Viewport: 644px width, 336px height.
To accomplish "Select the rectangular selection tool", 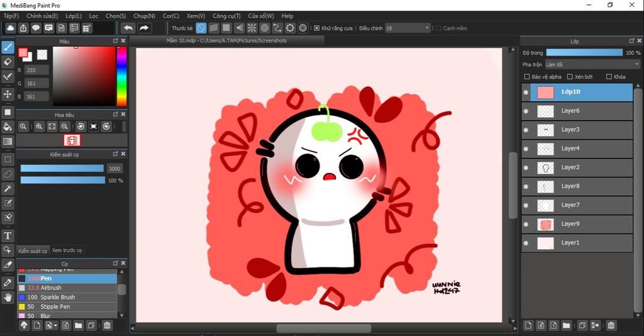I will [x=8, y=159].
